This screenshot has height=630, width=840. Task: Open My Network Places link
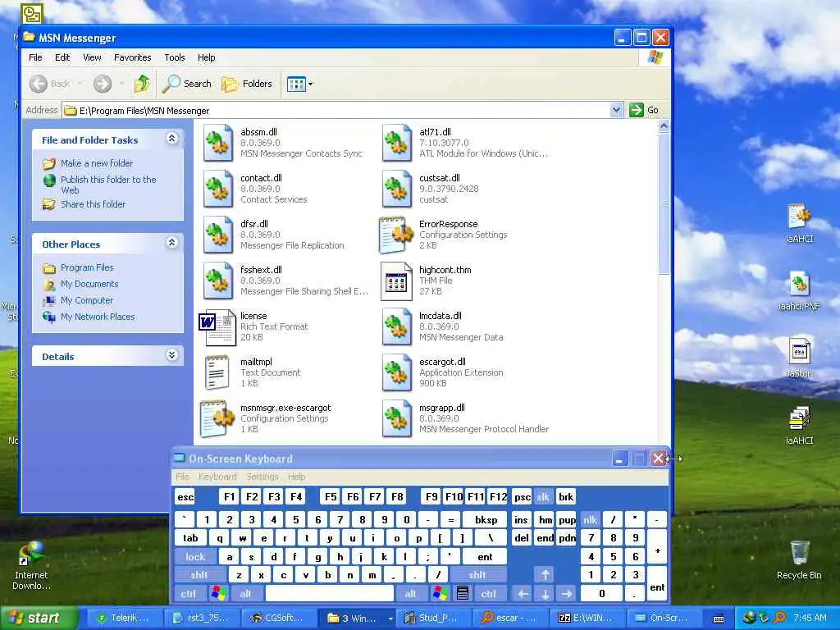coord(98,317)
